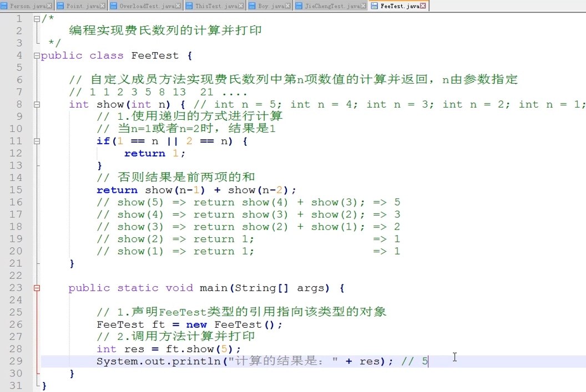Click 'return 1;' statement on line 12
The height and width of the screenshot is (392, 586).
coord(155,154)
